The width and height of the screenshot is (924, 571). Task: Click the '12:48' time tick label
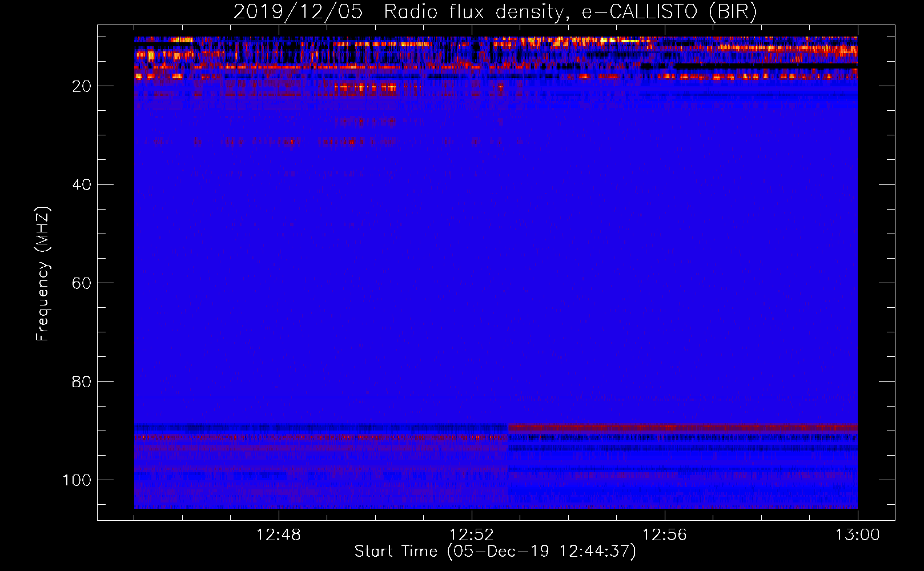[278, 535]
